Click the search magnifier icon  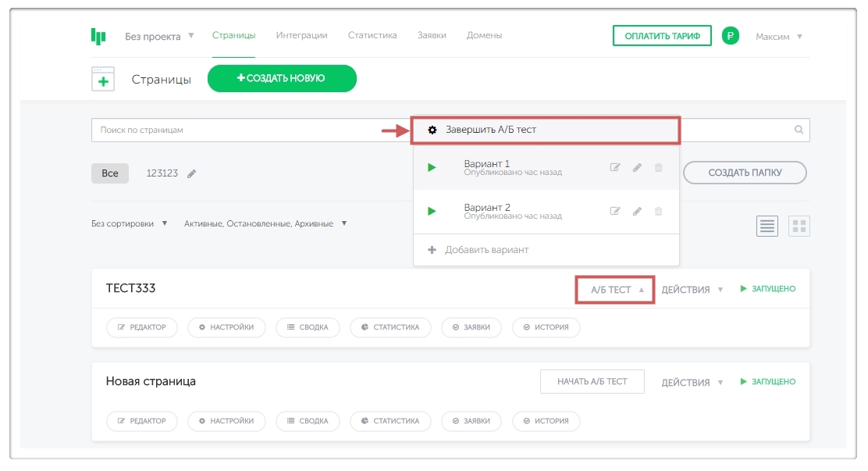[799, 130]
